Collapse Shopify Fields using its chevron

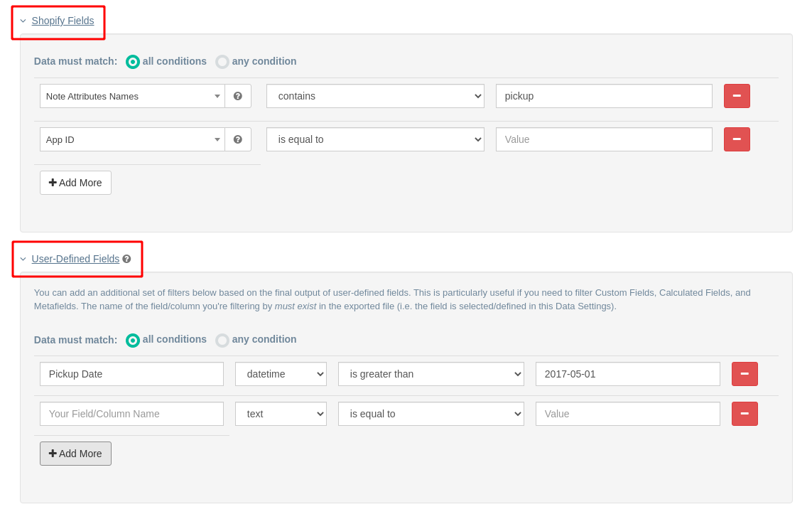coord(23,21)
